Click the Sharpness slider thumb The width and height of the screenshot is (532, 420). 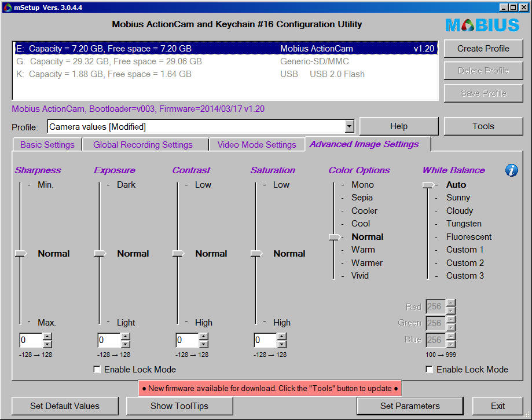[x=21, y=253]
